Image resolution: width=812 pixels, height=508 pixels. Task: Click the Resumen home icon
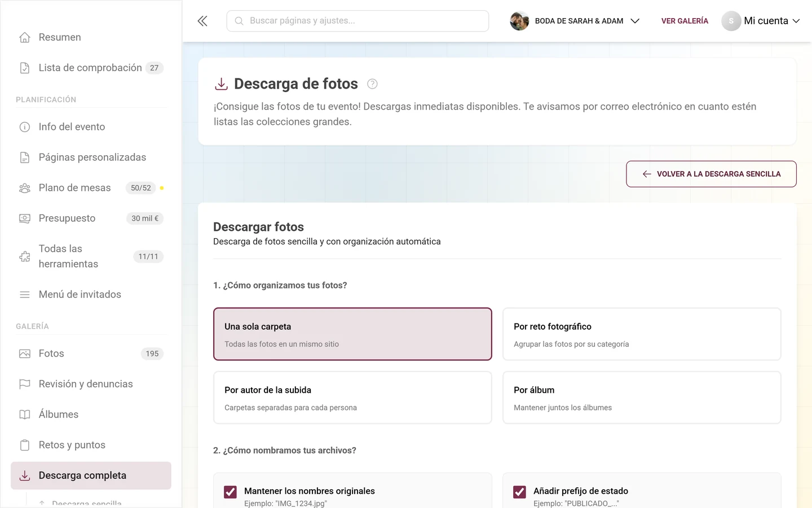[x=25, y=37]
